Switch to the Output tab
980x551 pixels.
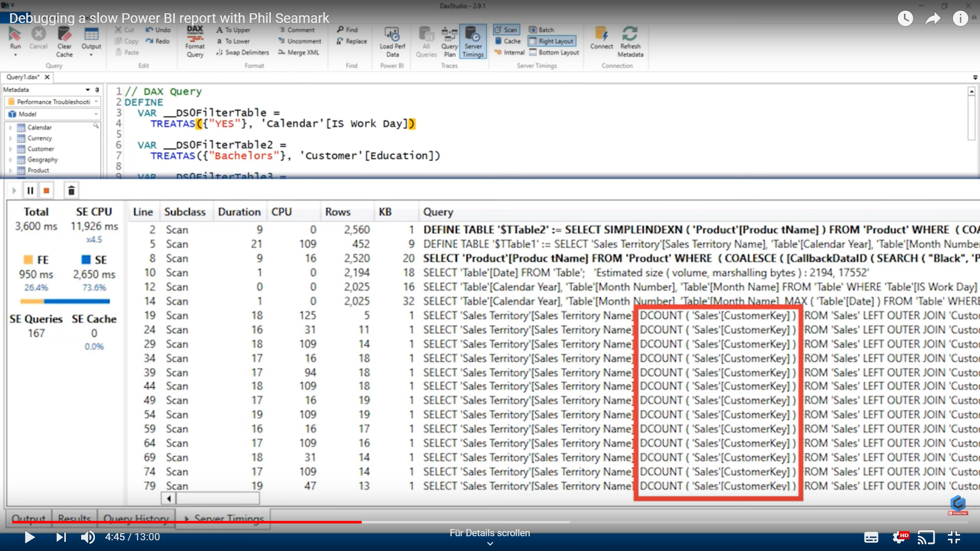pyautogui.click(x=29, y=519)
